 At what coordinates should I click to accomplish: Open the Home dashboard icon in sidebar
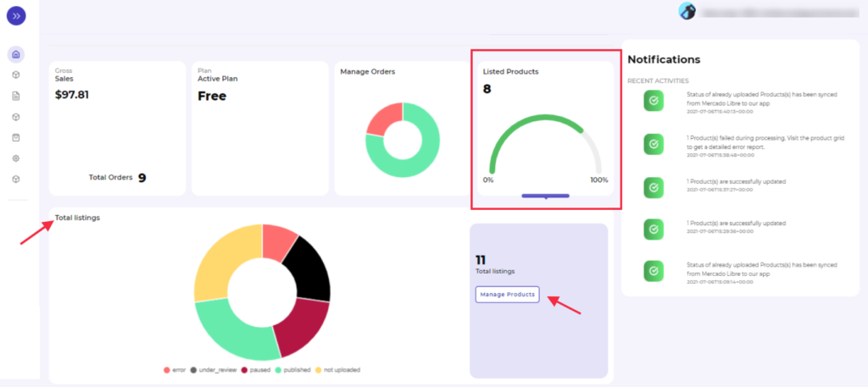(x=16, y=54)
